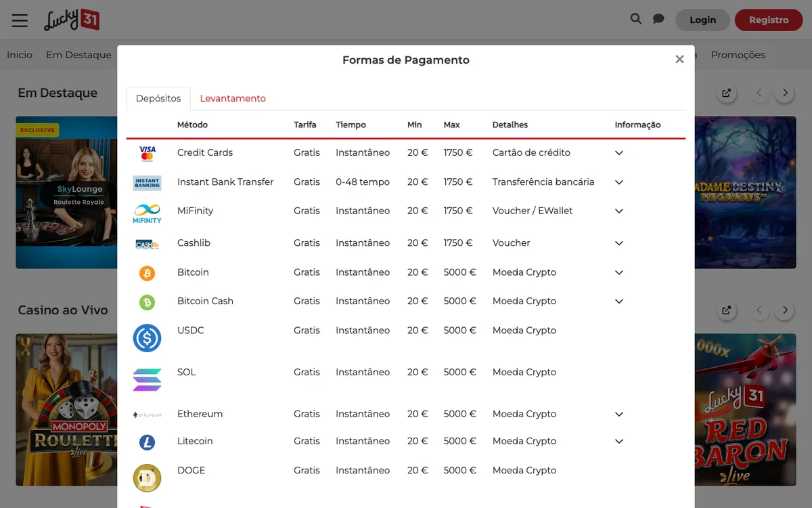Go to next Casino ao Vivo games
This screenshot has width=812, height=508.
click(x=785, y=310)
